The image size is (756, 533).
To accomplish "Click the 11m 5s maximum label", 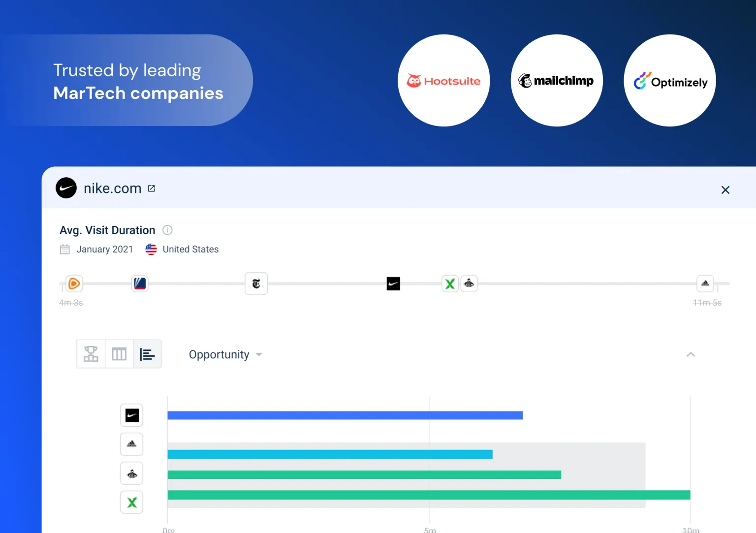I will pos(707,303).
